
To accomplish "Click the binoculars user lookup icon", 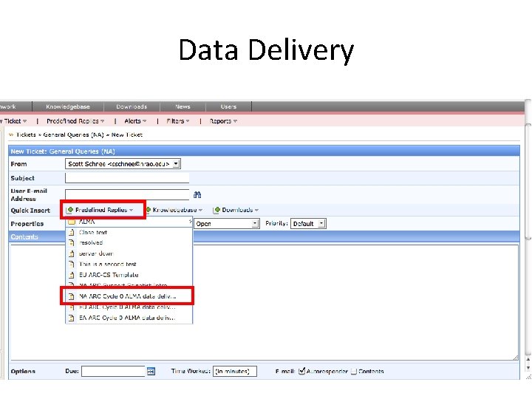I will click(x=197, y=195).
